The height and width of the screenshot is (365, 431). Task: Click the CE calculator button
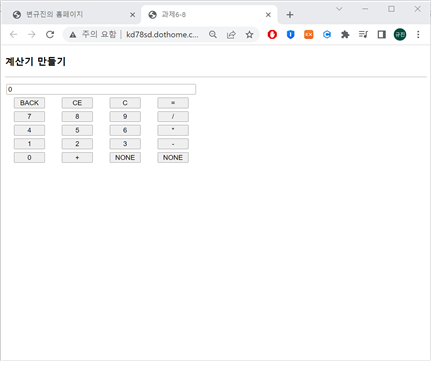coord(77,103)
